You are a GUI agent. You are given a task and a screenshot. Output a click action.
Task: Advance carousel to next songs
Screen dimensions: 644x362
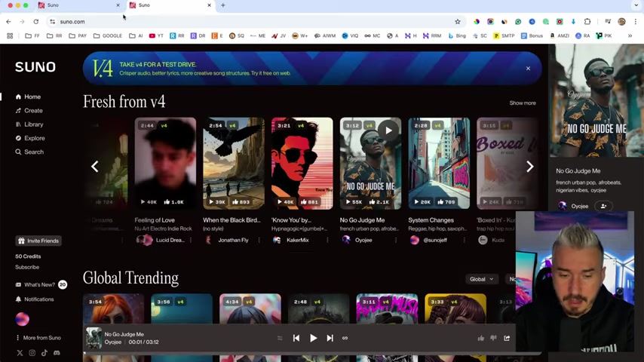tap(530, 167)
